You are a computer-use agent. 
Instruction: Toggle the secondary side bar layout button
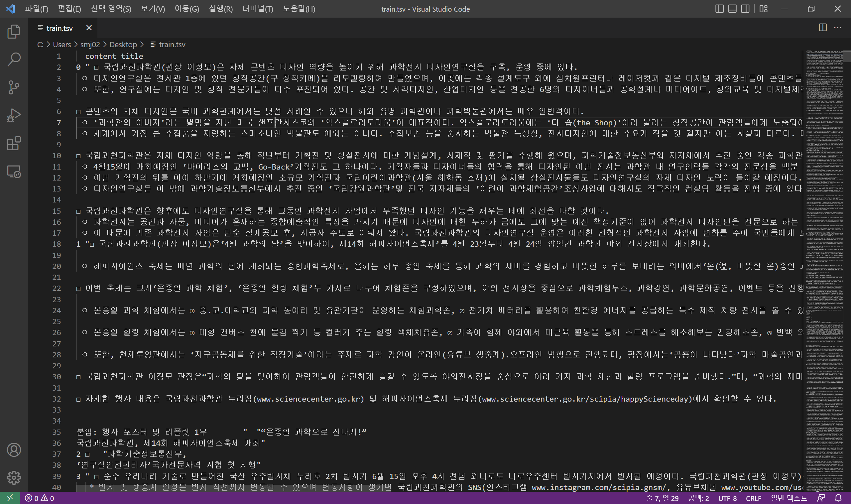click(x=745, y=9)
